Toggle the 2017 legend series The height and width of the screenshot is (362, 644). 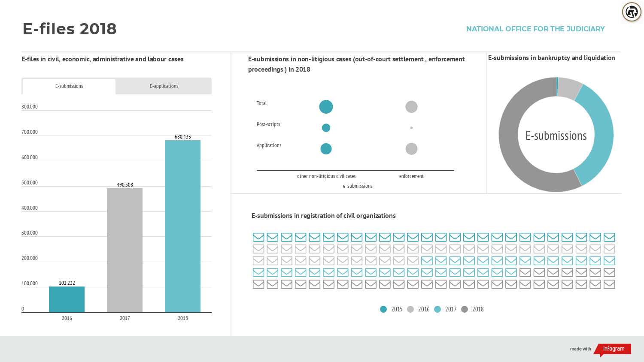click(445, 309)
